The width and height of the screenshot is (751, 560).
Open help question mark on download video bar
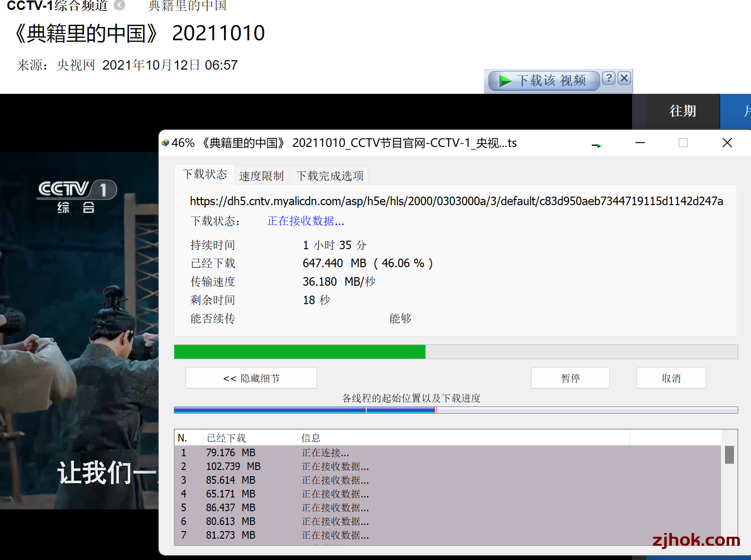[609, 78]
